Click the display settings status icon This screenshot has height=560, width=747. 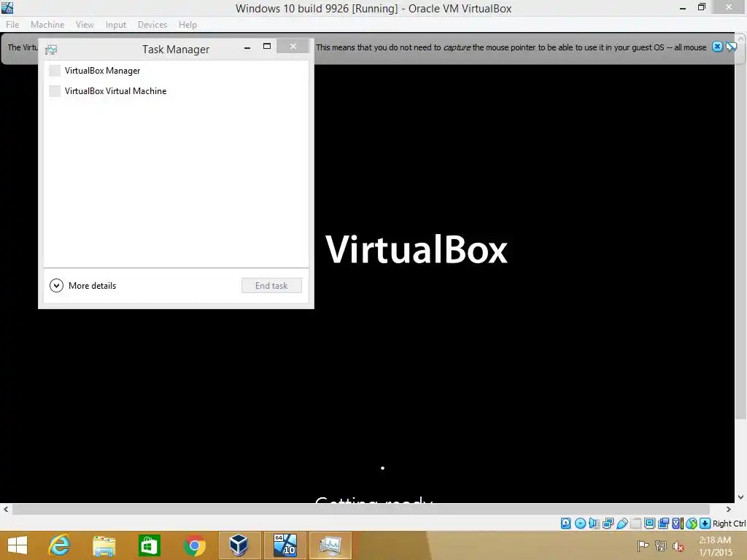[x=649, y=524]
